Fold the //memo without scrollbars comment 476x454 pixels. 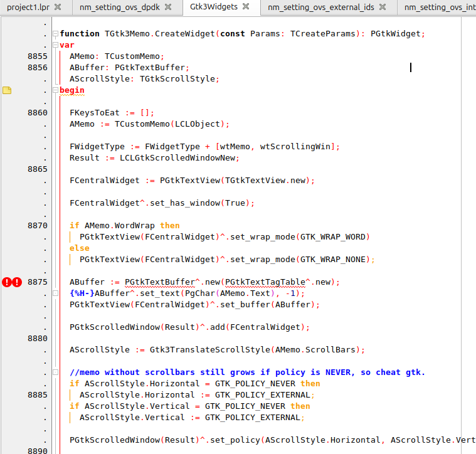pos(55,372)
